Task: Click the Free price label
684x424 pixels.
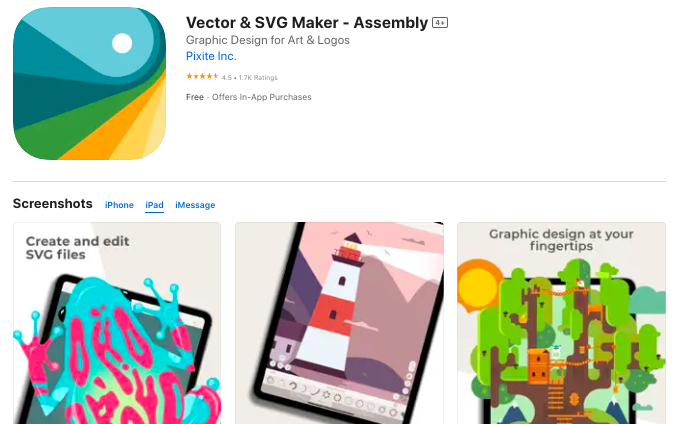Action: point(195,97)
